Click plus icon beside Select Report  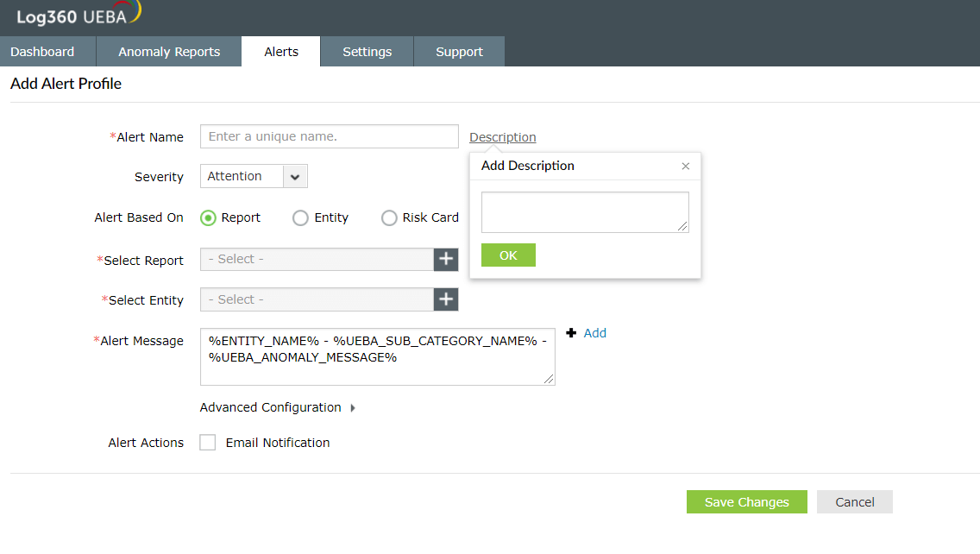click(446, 260)
